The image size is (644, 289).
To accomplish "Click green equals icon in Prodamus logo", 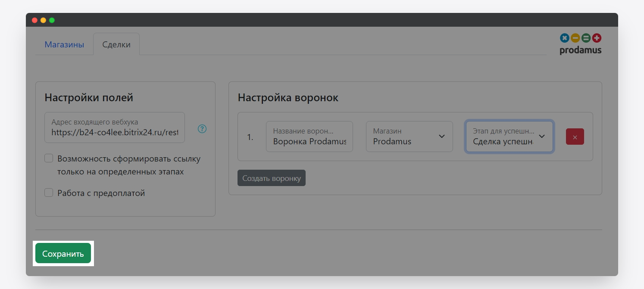I will 586,38.
